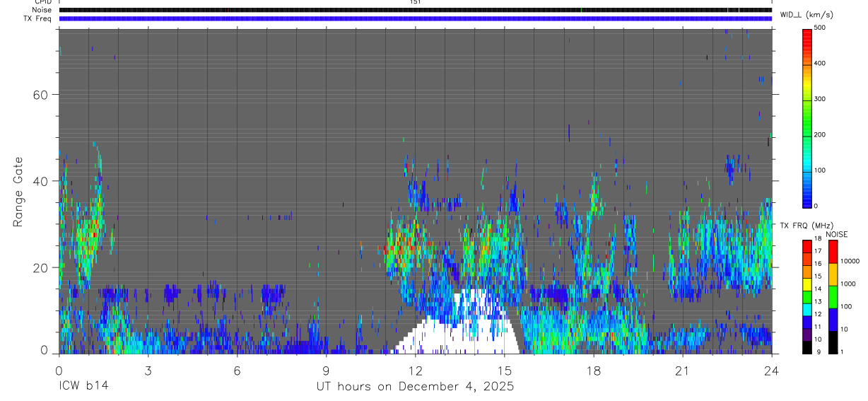Click the 21 tick on UT hours axis
868x401 pixels.
point(682,371)
